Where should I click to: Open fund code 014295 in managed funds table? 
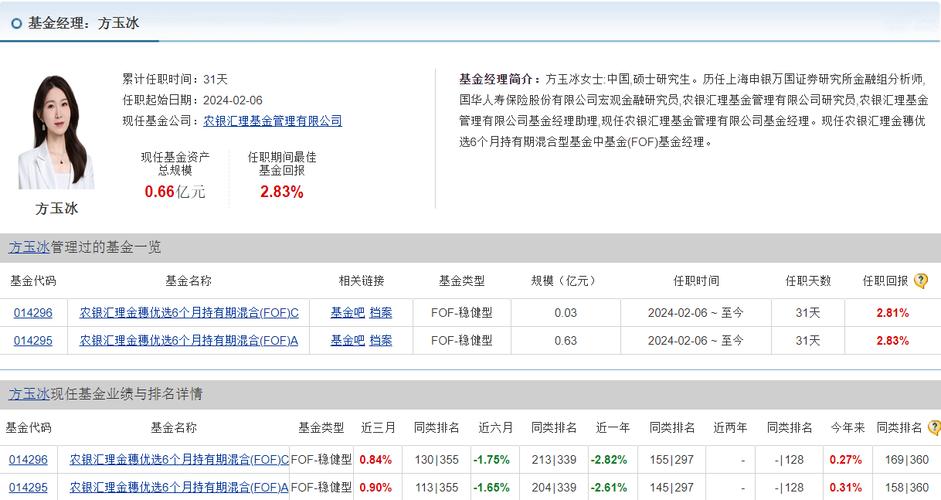pyautogui.click(x=33, y=340)
